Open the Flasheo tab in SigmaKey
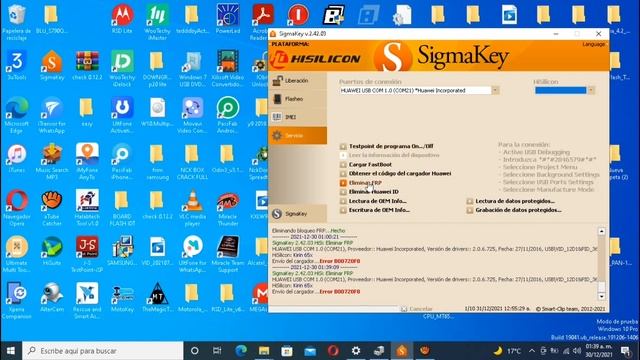The height and width of the screenshot is (360, 640). (297, 99)
